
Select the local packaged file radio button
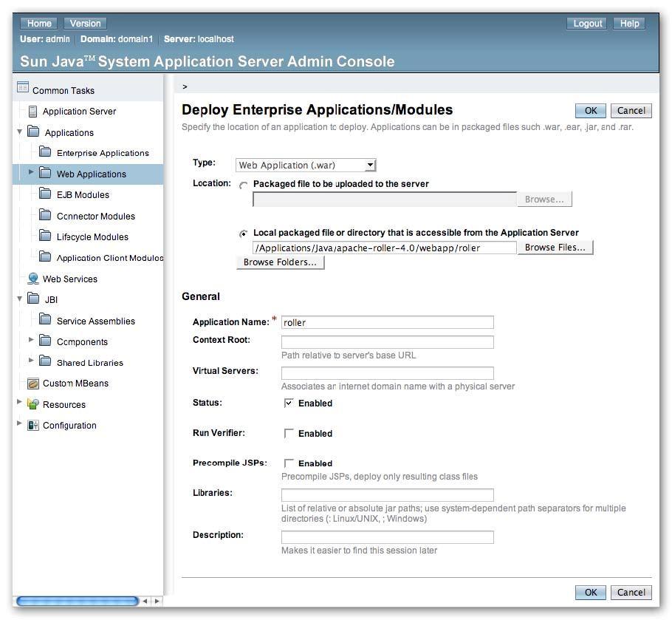(x=244, y=234)
